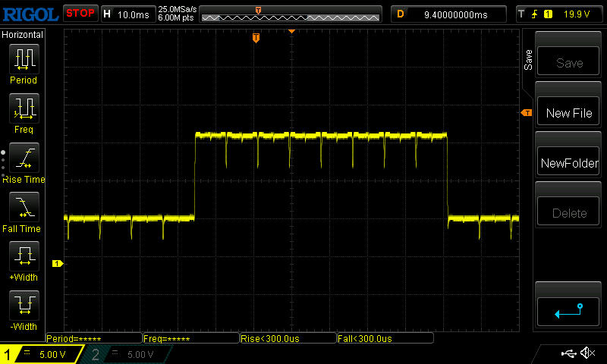Select the +Width measurement icon
Viewport: 607px width, 364px height.
[x=23, y=256]
